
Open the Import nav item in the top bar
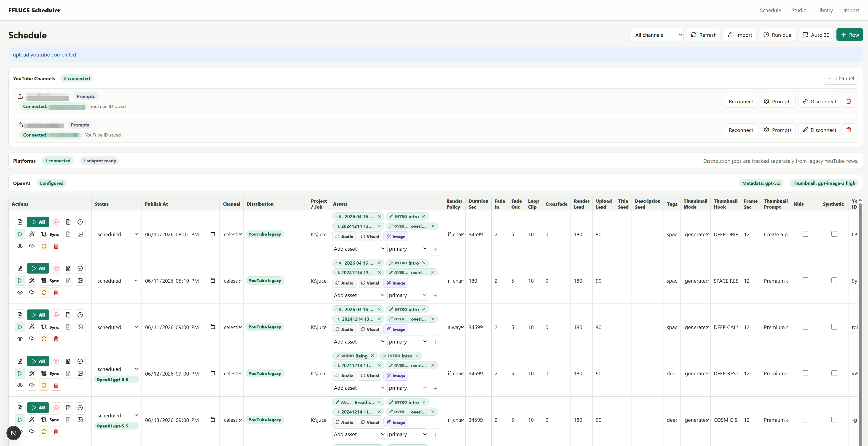click(x=851, y=10)
